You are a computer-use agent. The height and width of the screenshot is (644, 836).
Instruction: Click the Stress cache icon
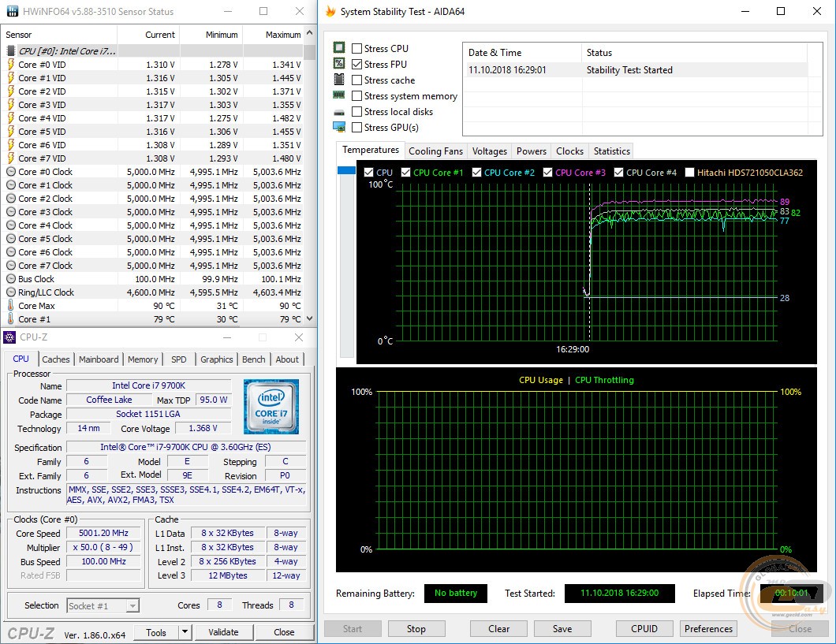click(x=339, y=80)
